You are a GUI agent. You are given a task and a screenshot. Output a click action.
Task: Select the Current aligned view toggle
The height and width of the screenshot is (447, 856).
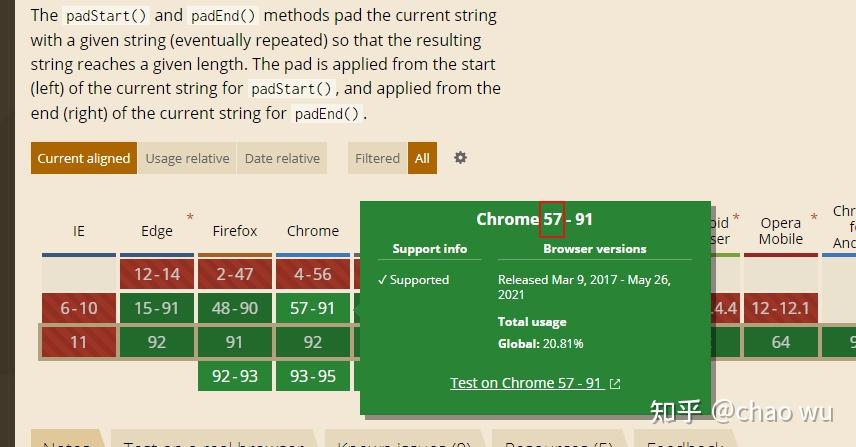click(x=84, y=158)
